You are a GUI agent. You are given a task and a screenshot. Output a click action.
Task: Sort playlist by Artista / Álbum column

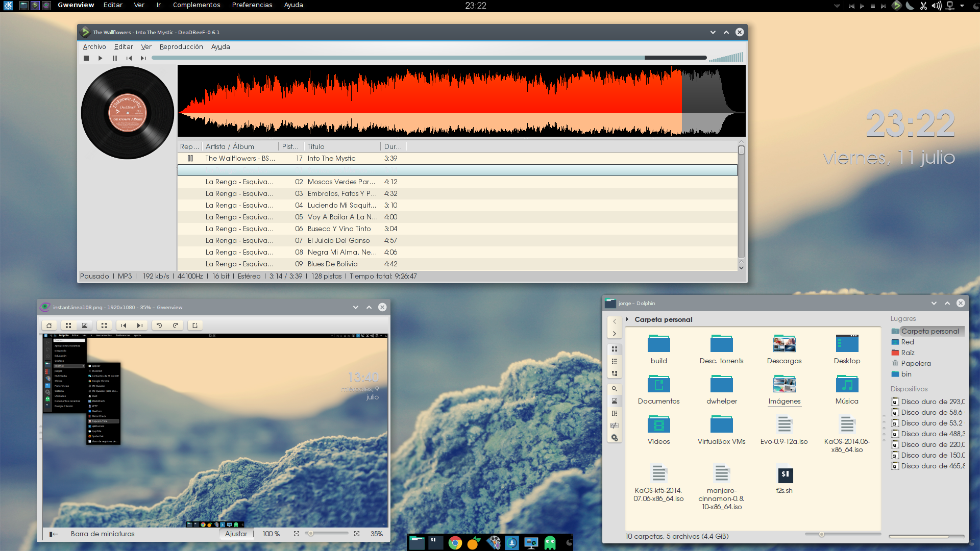pyautogui.click(x=240, y=146)
